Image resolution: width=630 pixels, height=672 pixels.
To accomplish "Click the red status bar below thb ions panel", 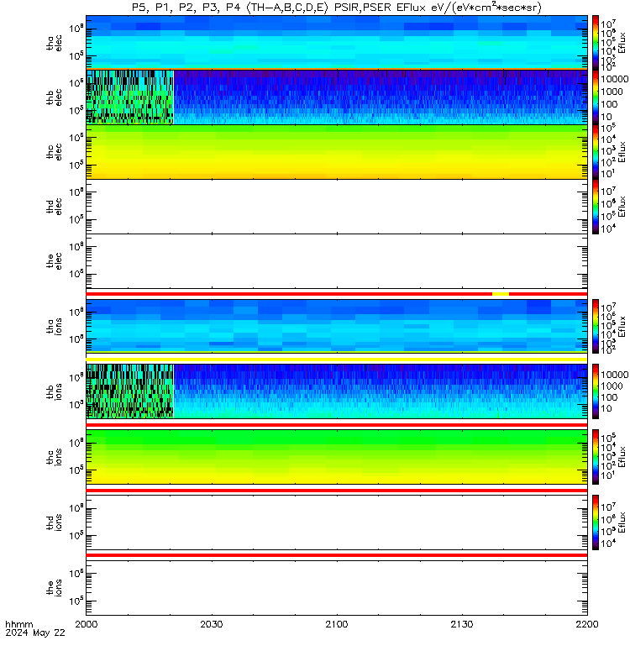I will tap(337, 425).
